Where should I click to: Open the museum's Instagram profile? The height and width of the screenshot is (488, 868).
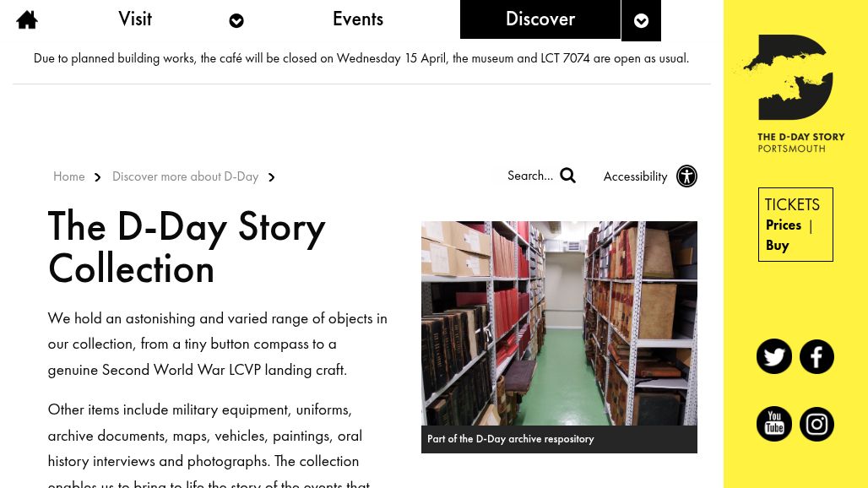pyautogui.click(x=816, y=424)
